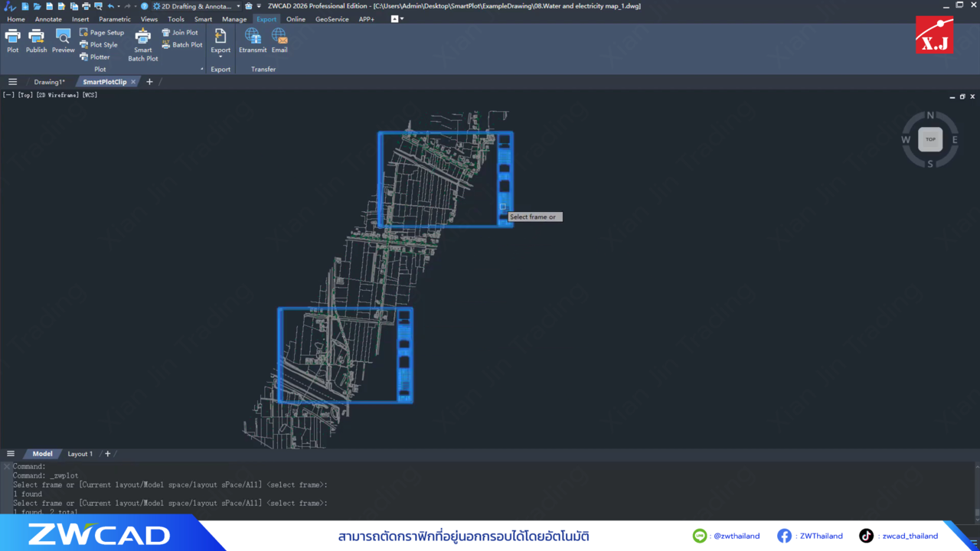Screen dimensions: 980x551
Task: Add new layout with plus button
Action: [107, 454]
